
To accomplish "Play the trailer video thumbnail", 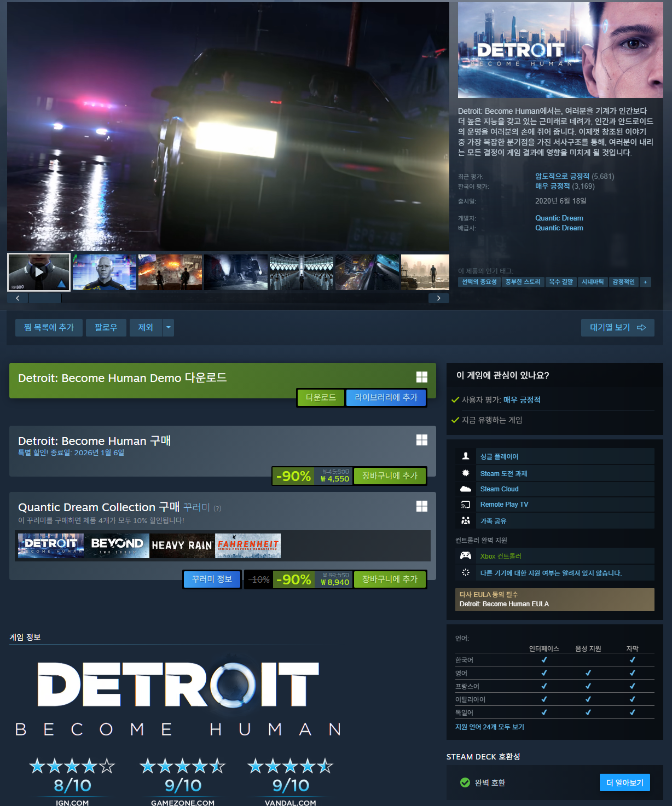I will pyautogui.click(x=39, y=272).
